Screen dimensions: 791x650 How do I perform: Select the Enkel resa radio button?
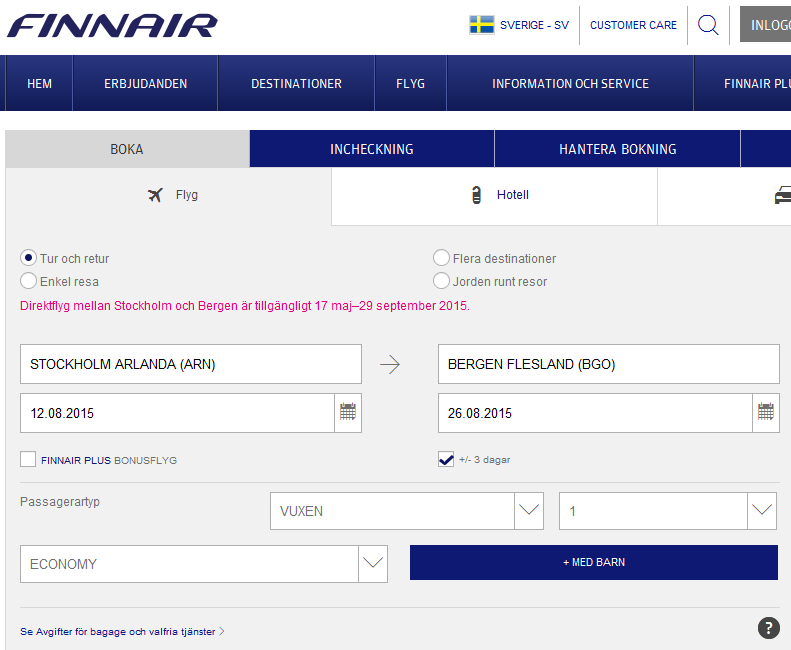click(x=29, y=281)
